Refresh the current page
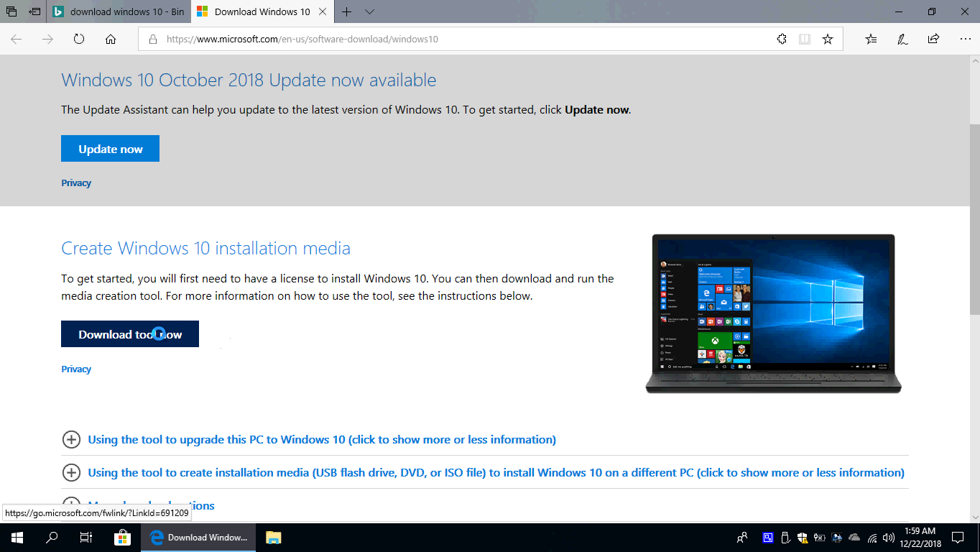Viewport: 980px width, 552px height. pyautogui.click(x=79, y=40)
